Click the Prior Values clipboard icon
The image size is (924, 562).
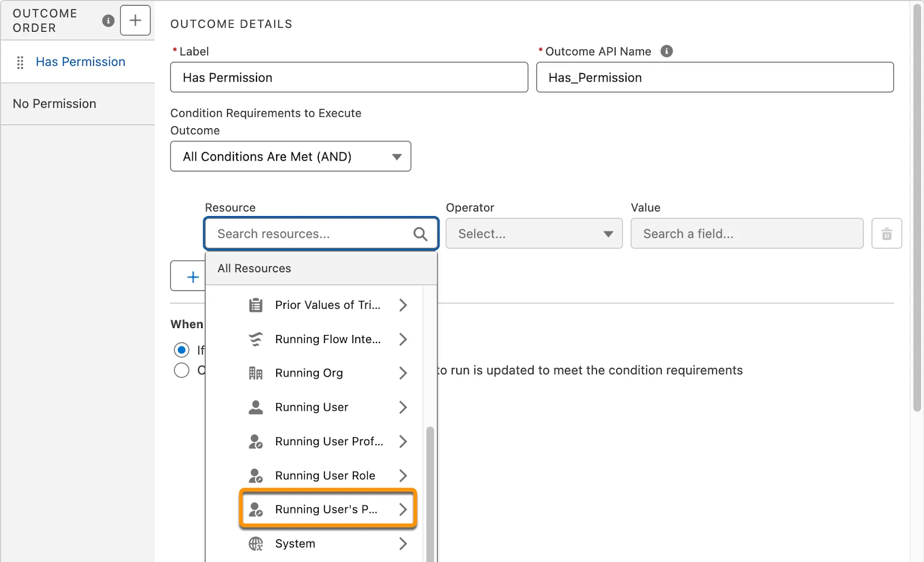pos(256,305)
